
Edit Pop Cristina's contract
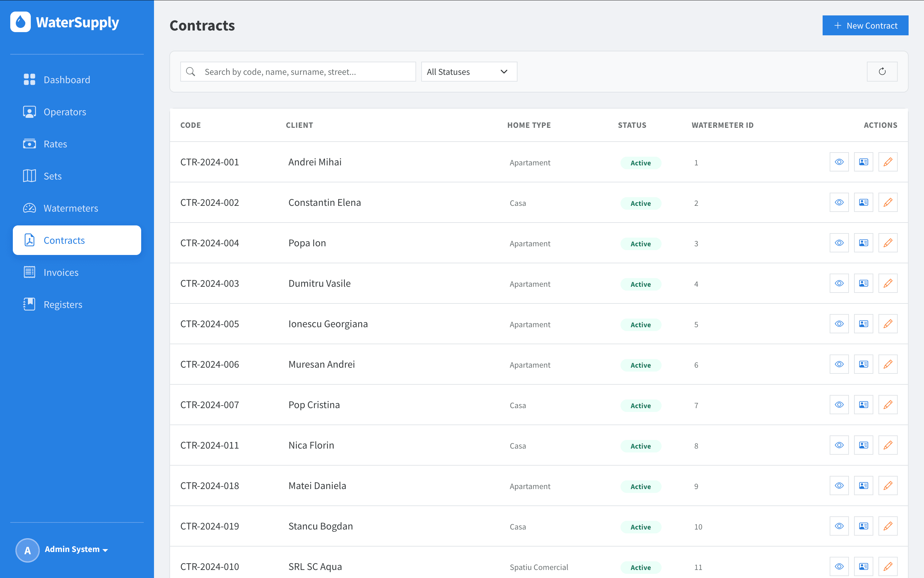point(888,405)
